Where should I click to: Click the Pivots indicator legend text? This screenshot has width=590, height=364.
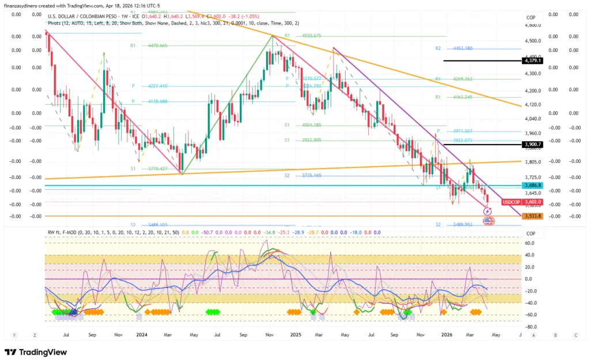click(x=173, y=24)
